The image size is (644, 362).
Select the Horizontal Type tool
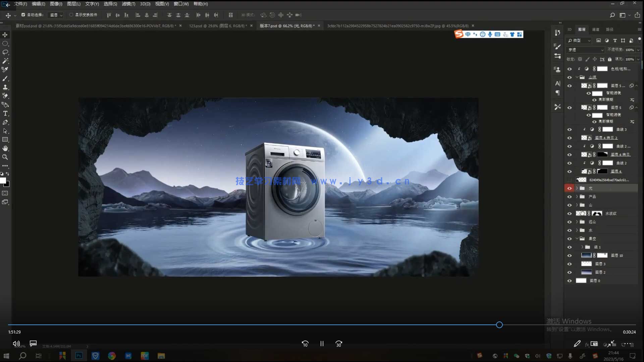point(5,113)
